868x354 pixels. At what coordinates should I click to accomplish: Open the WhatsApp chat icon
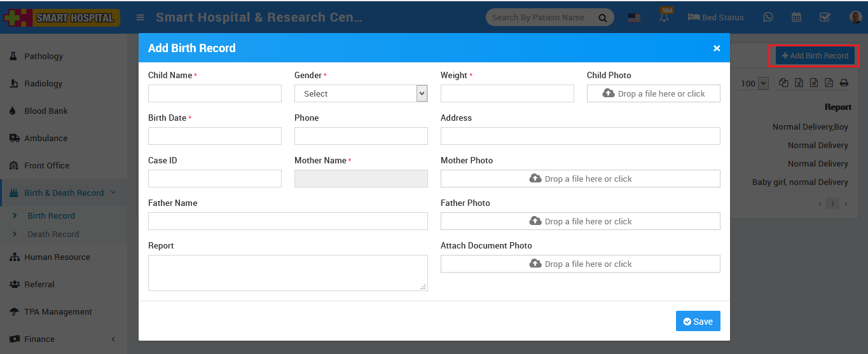click(x=768, y=17)
